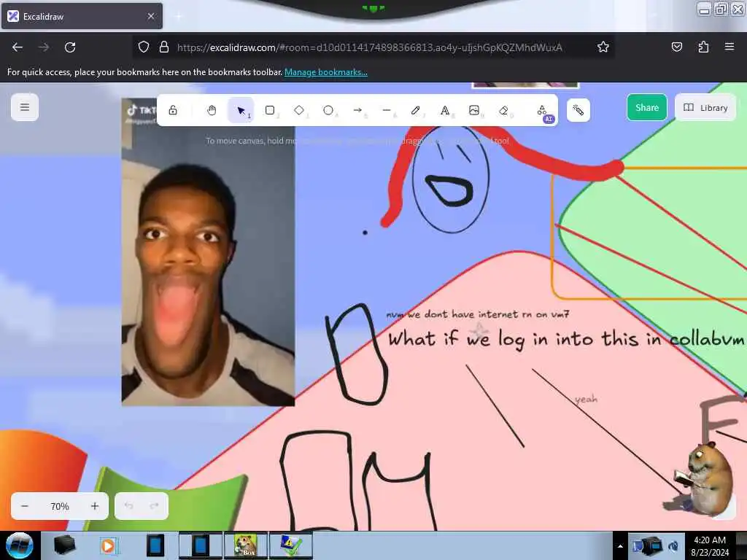Click the tracking protection shield icon
747x560 pixels.
(144, 47)
